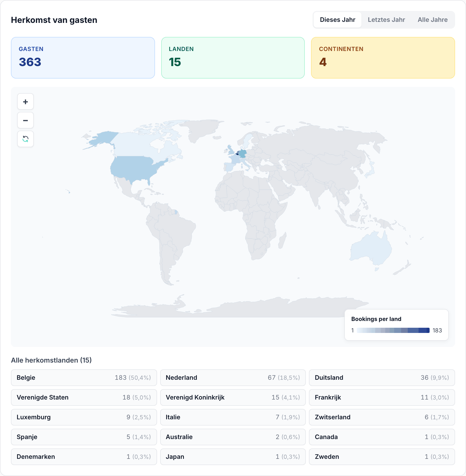
Task: Select the Verenigde Staten 18 row
Action: pos(84,397)
